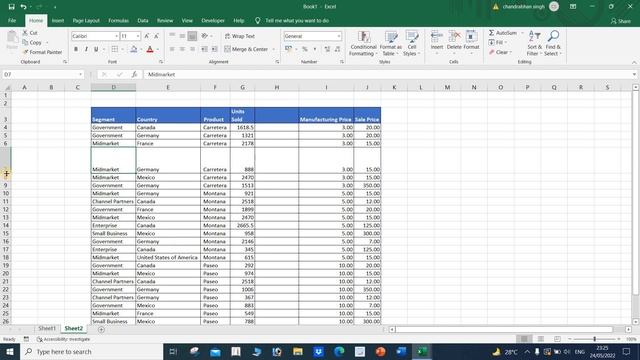This screenshot has height=360, width=640.
Task: Apply the red font color
Action: point(150,49)
